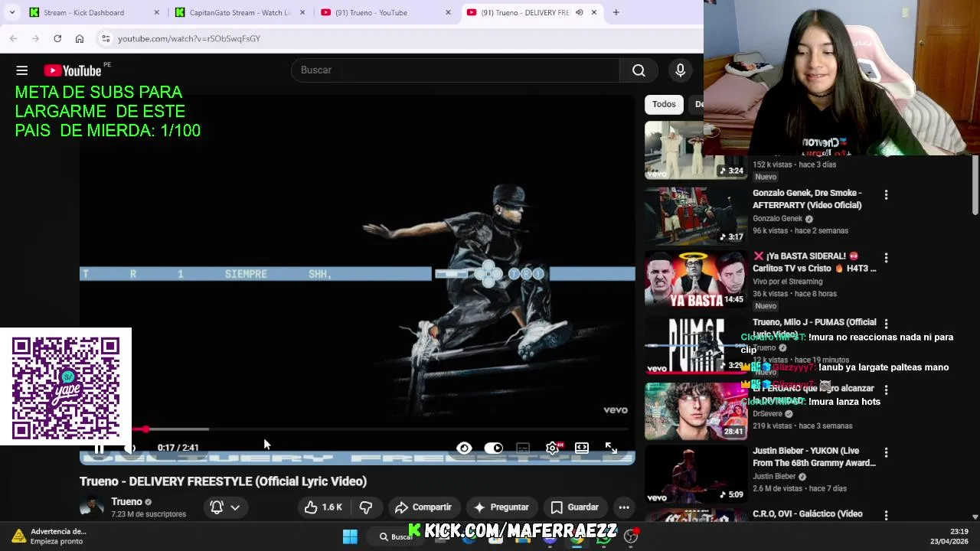Click the Preguntar button

(x=501, y=507)
